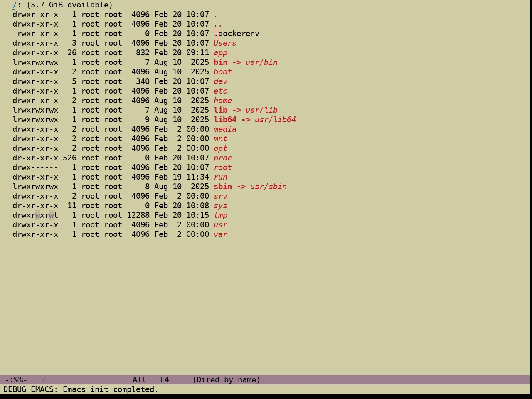Open the tmp directory
The image size is (532, 399).
pos(220,215)
